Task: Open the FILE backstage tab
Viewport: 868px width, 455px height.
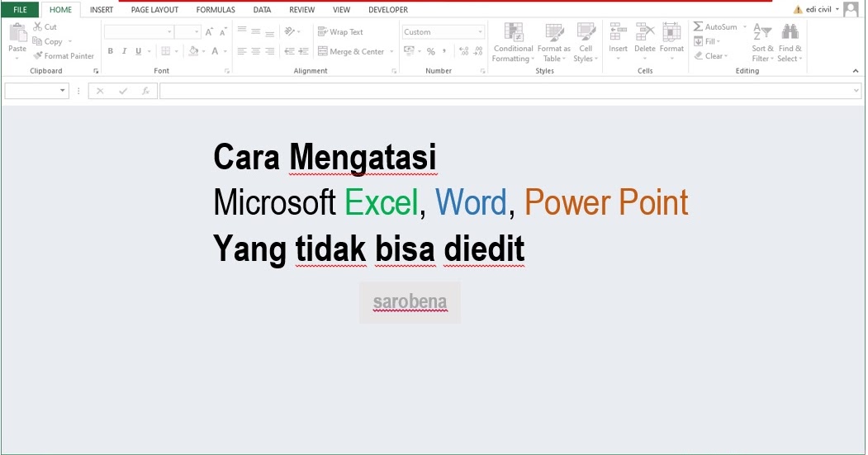Action: click(x=20, y=9)
